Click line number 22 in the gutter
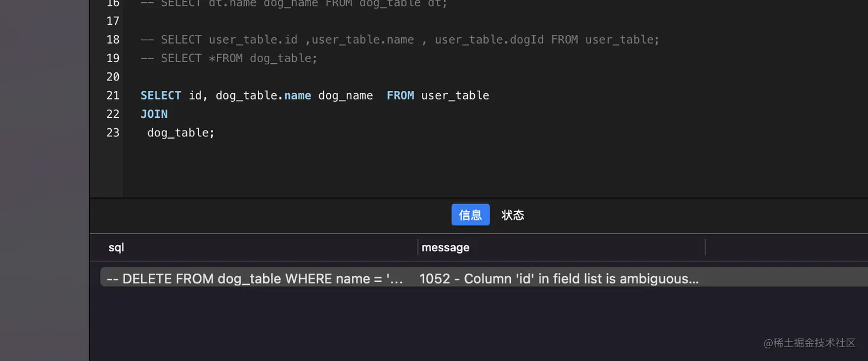The width and height of the screenshot is (868, 361). click(x=113, y=114)
